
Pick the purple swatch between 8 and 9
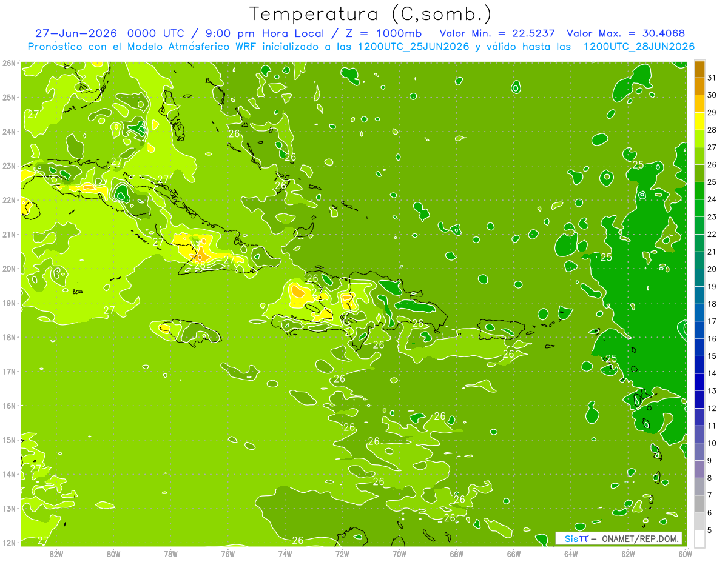(699, 469)
